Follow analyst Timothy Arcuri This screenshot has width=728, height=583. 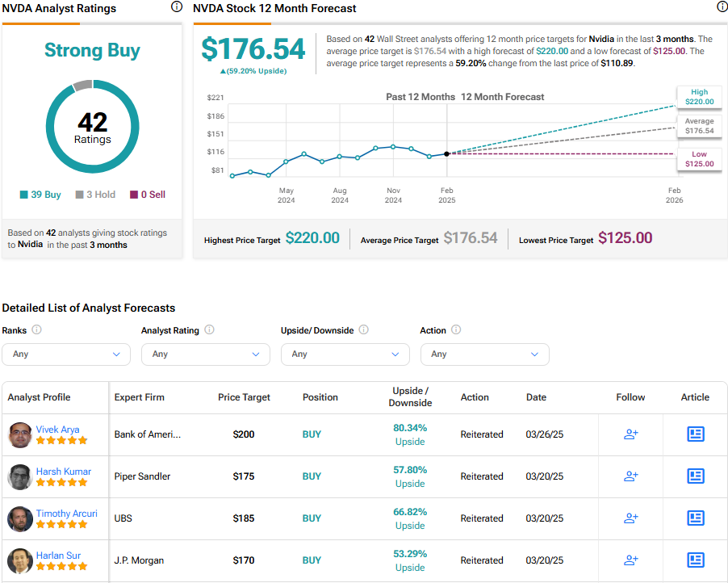click(x=631, y=518)
